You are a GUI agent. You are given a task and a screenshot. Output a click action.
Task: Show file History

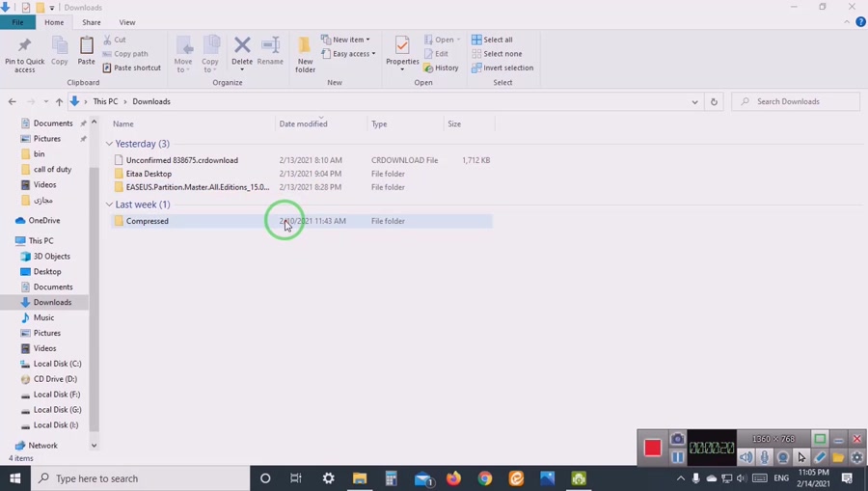441,68
